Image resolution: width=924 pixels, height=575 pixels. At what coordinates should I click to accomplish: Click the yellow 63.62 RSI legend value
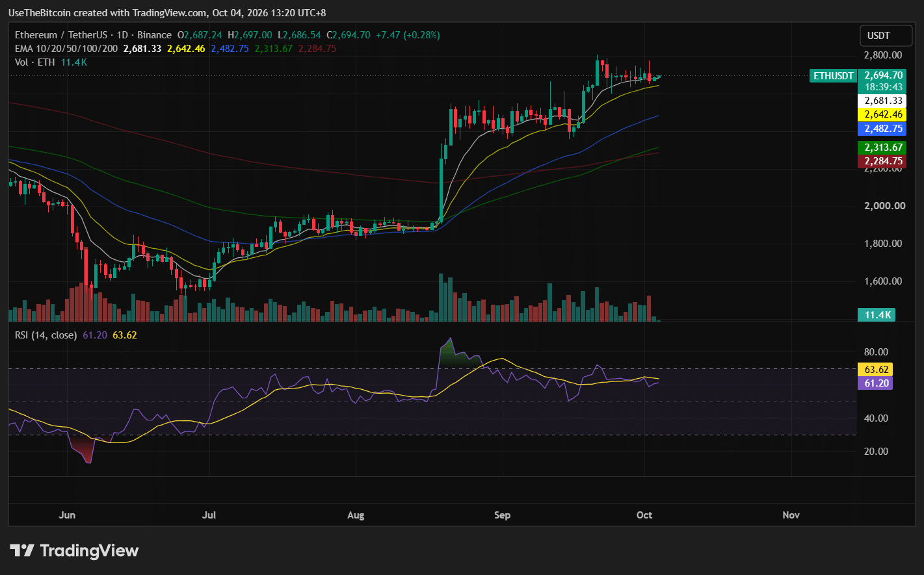[x=125, y=335]
